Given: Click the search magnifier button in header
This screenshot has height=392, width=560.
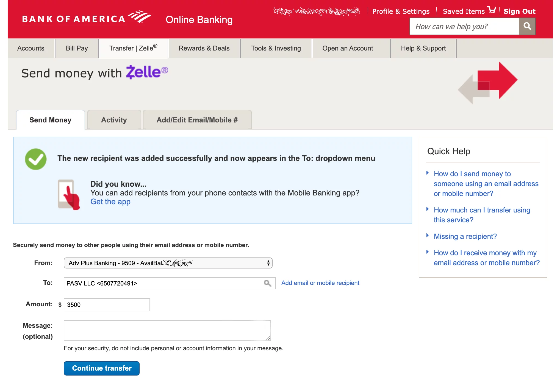Looking at the screenshot, I should [x=527, y=26].
